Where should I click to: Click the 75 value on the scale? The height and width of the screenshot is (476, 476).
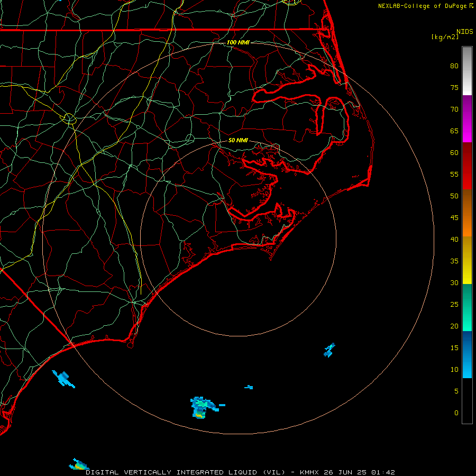tap(454, 88)
